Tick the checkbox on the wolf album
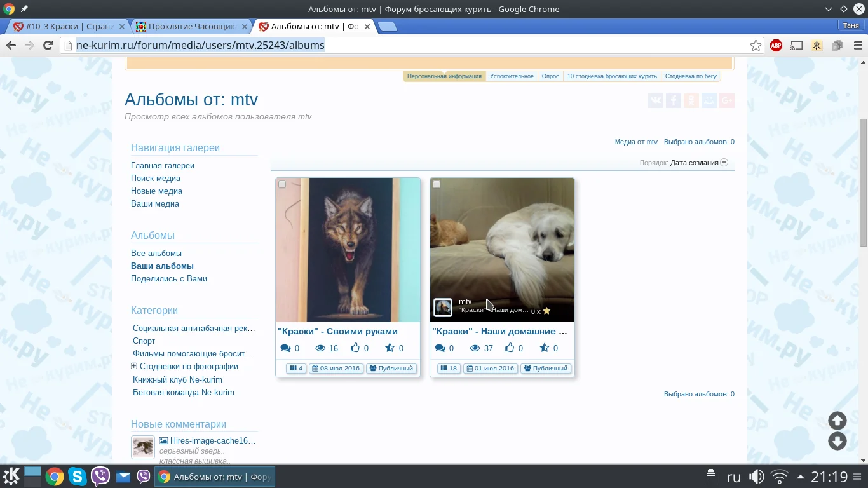This screenshot has width=868, height=488. (282, 184)
